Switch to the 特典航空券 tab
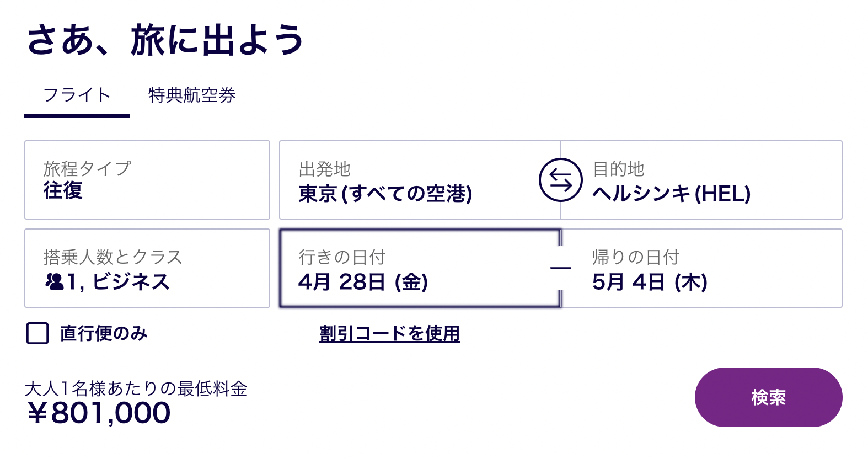This screenshot has height=458, width=868. (192, 95)
